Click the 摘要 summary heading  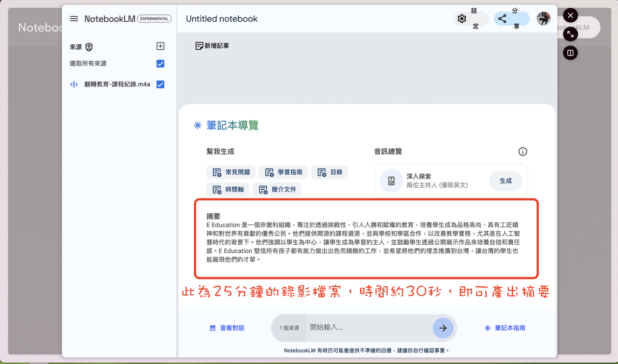point(213,217)
